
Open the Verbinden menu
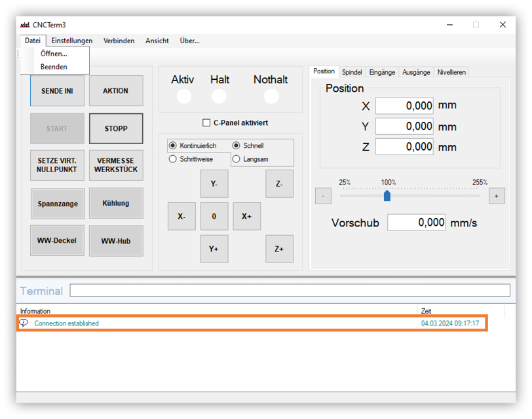click(119, 41)
